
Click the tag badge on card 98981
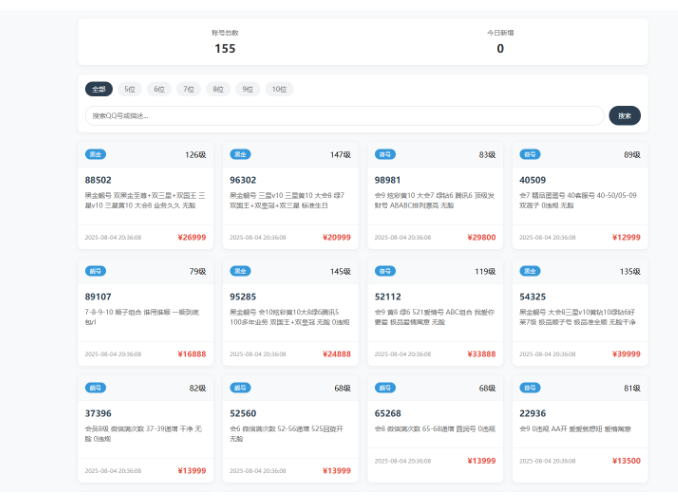coord(385,155)
